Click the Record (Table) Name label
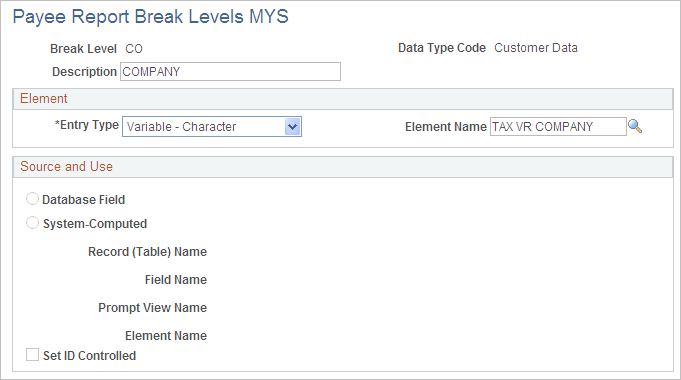The width and height of the screenshot is (681, 380). pyautogui.click(x=147, y=252)
